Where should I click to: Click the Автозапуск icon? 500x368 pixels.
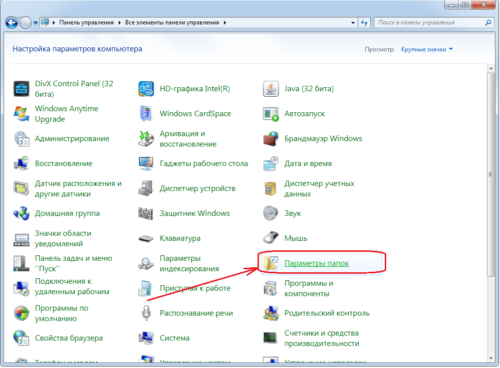[271, 114]
